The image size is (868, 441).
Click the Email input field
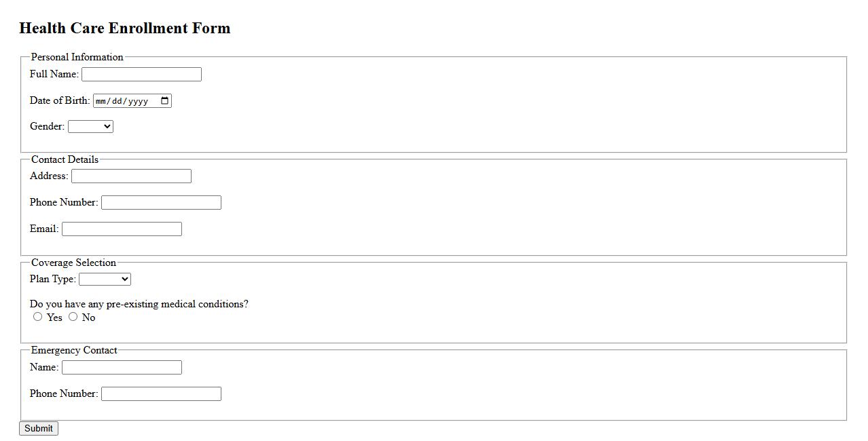122,229
